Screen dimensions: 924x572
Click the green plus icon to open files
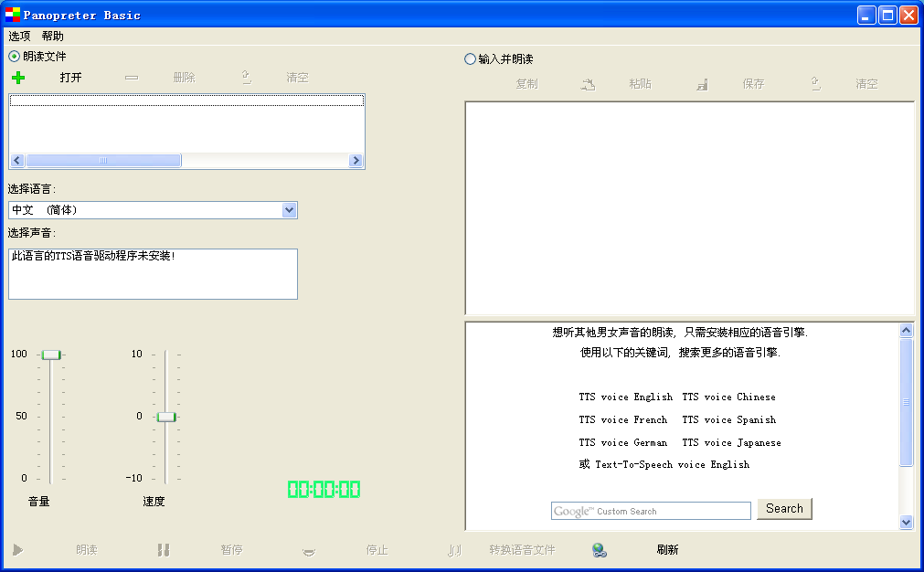click(x=17, y=77)
